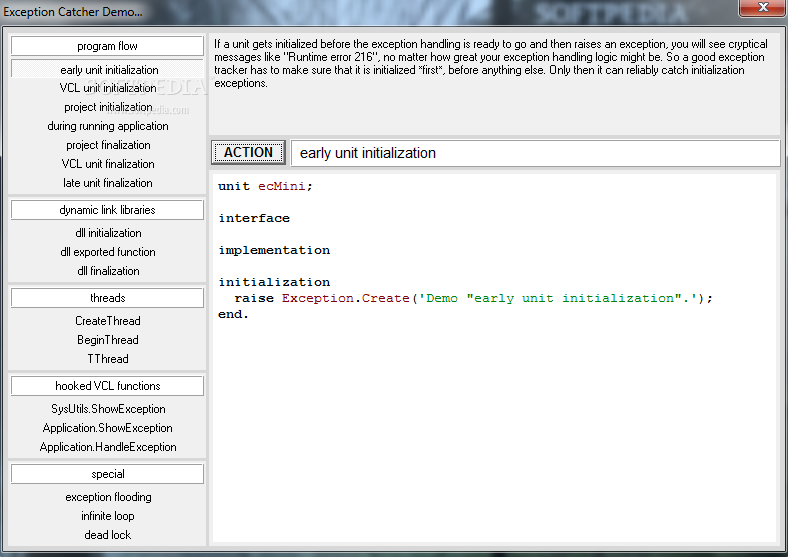Choose Application.ShowException demo
Screen dimensions: 788x557
click(x=108, y=428)
